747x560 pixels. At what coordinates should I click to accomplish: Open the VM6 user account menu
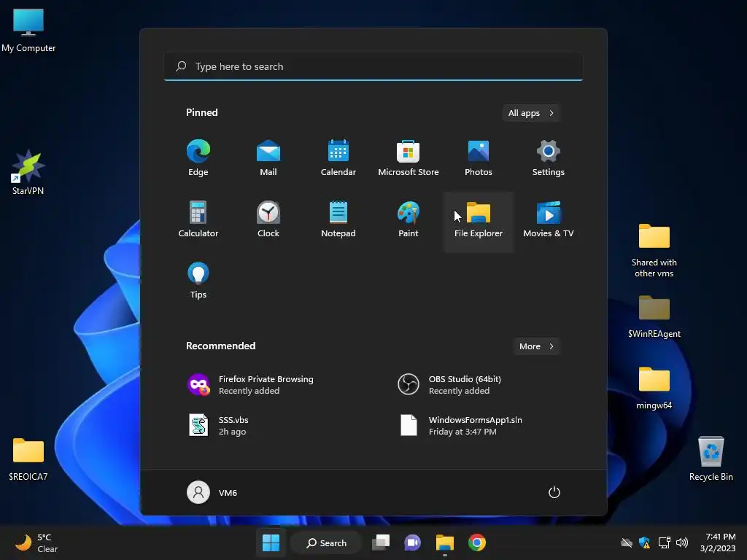212,492
